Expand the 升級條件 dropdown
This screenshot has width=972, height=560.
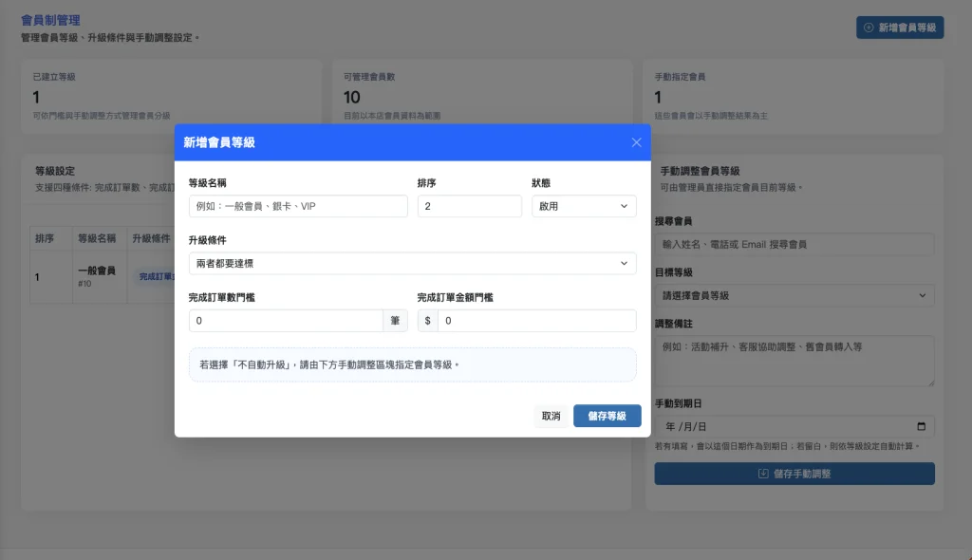(x=412, y=263)
